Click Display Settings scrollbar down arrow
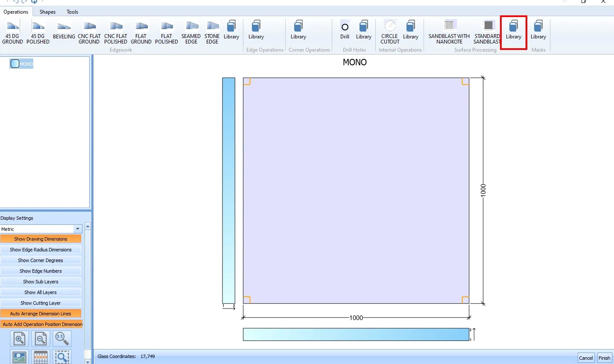The width and height of the screenshot is (614, 364). point(88,361)
